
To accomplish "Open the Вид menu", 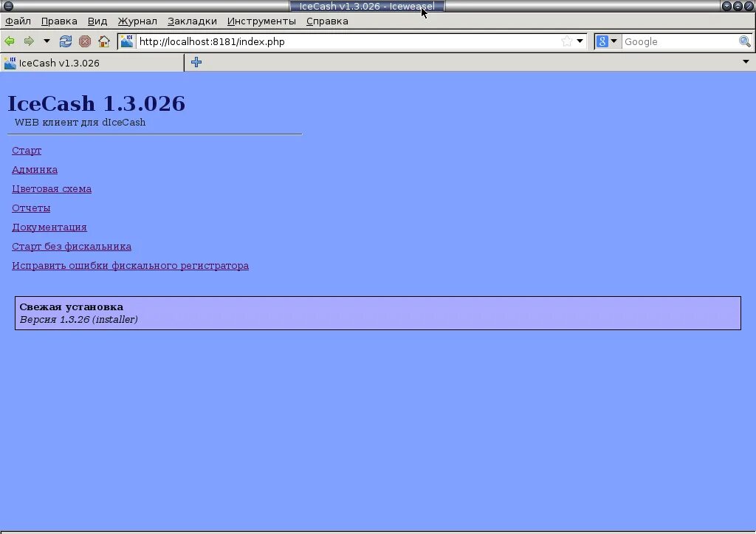I will (97, 21).
